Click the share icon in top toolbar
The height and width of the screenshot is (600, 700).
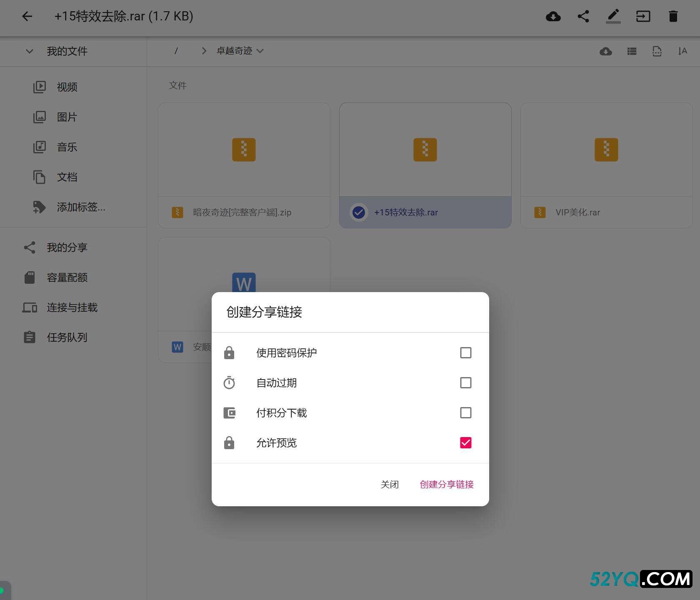583,16
